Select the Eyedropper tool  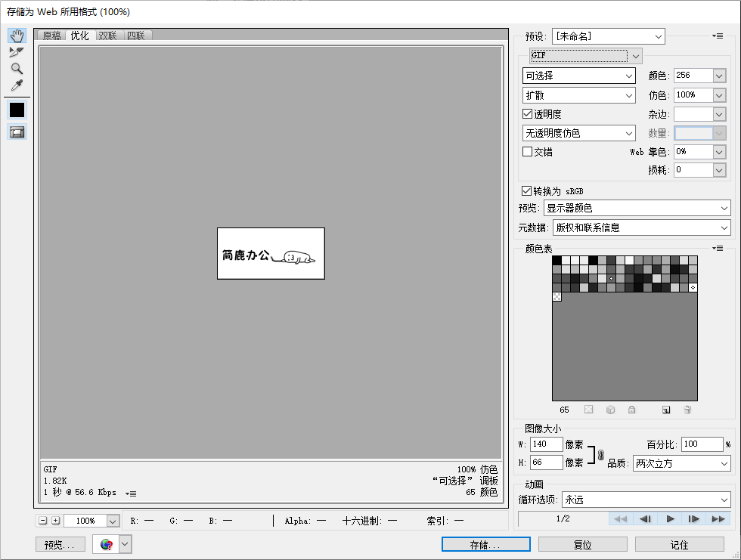pos(17,85)
